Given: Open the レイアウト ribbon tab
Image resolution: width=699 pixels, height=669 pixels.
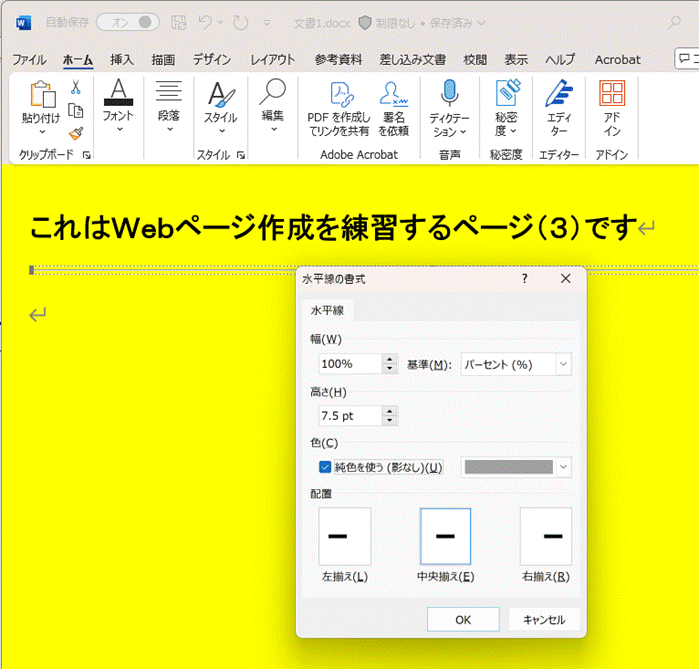Looking at the screenshot, I should (272, 59).
